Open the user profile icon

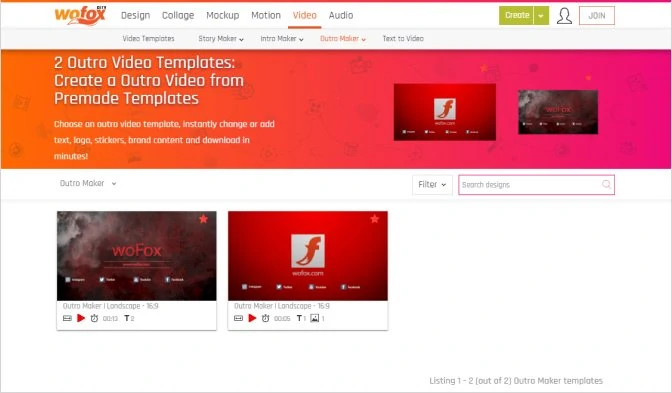point(564,16)
